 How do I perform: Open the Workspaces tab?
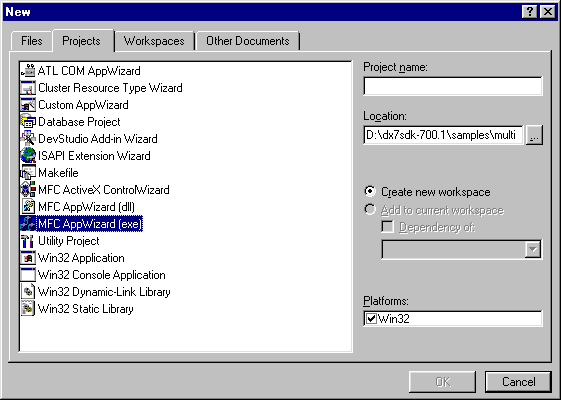click(x=154, y=41)
